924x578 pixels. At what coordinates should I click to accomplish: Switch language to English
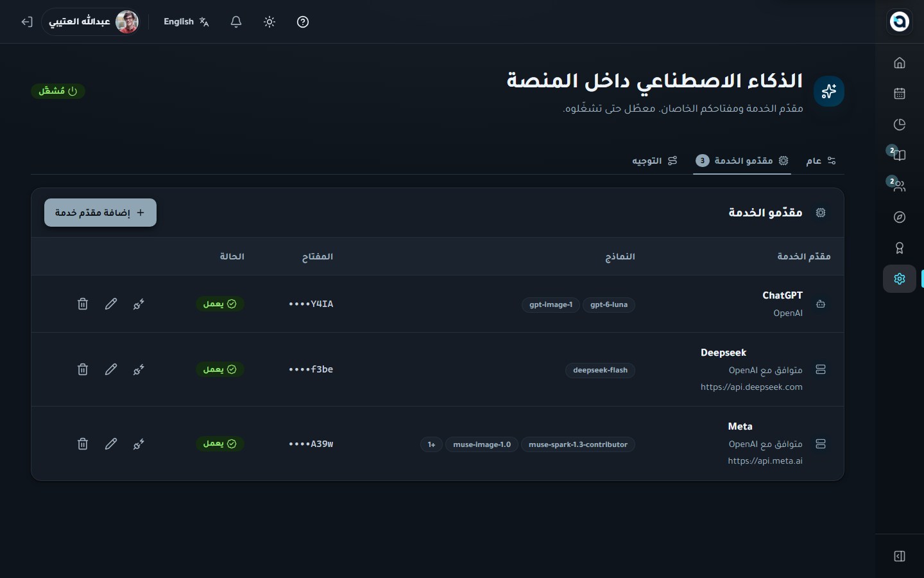pyautogui.click(x=186, y=22)
